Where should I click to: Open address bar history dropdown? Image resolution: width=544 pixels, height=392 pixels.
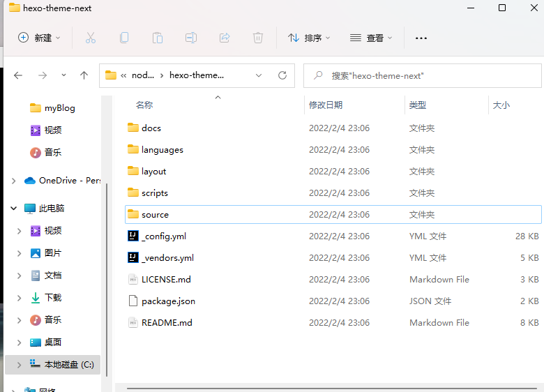pyautogui.click(x=259, y=75)
